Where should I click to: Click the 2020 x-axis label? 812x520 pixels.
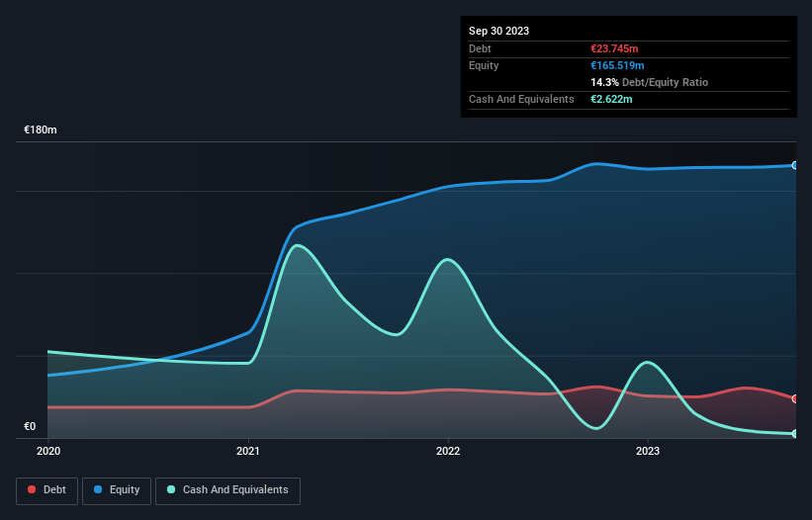(48, 451)
